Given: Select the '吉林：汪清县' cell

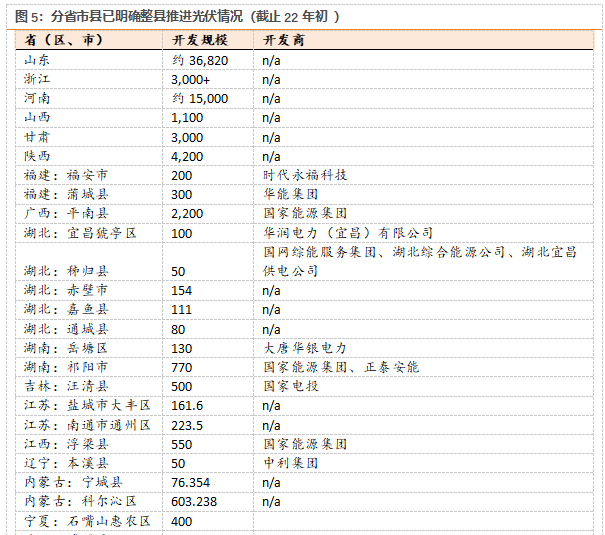Looking at the screenshot, I should pos(66,386).
